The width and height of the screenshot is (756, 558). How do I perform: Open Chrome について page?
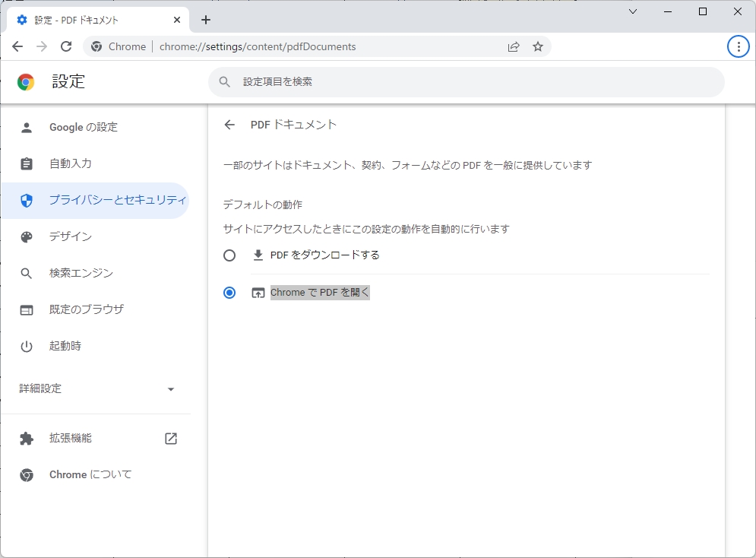90,474
